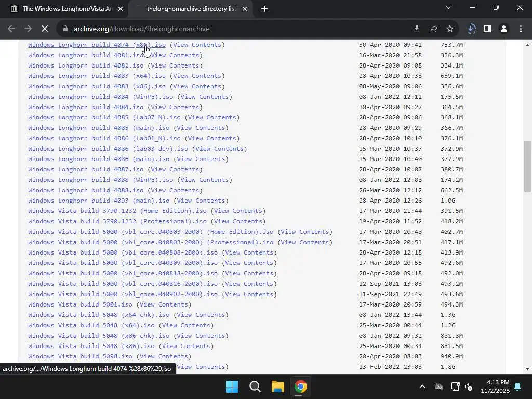The image size is (532, 399).
Task: Select thelonghornarchive directory listing tab
Action: click(190, 9)
